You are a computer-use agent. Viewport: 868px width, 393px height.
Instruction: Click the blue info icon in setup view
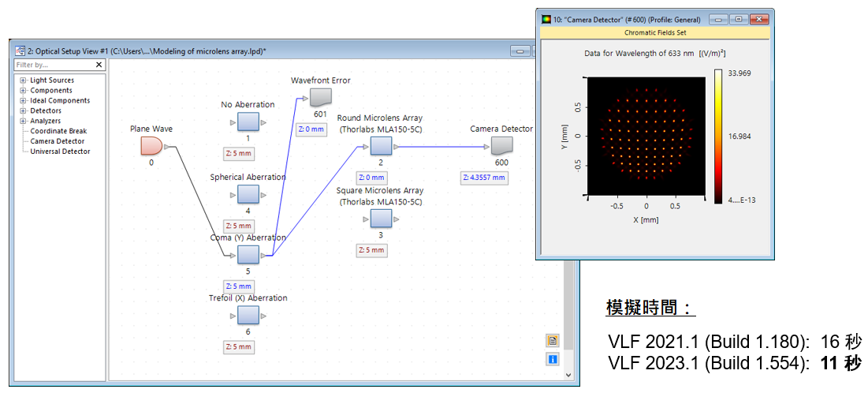(553, 358)
